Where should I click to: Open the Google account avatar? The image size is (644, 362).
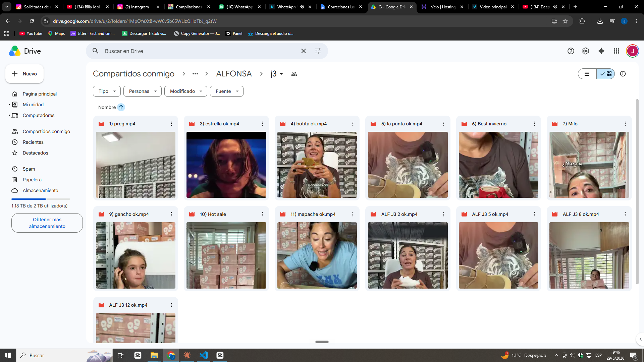pyautogui.click(x=632, y=51)
